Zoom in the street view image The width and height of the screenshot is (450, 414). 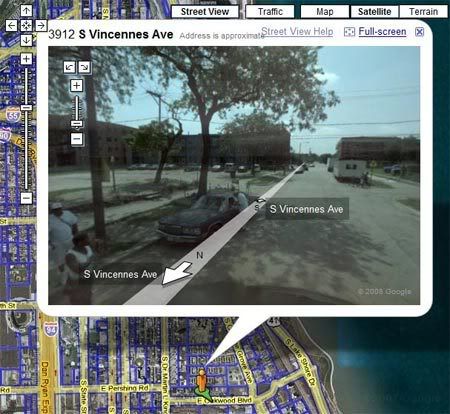click(x=77, y=86)
